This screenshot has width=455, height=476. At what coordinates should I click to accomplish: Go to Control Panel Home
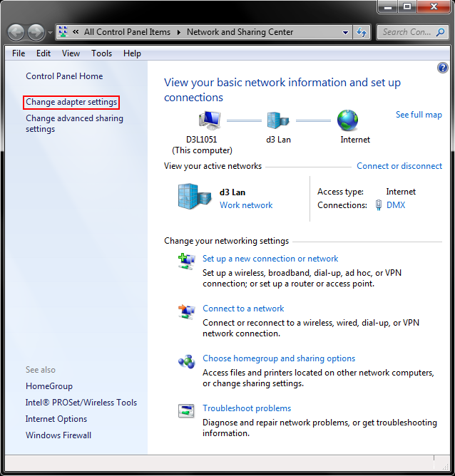(64, 76)
